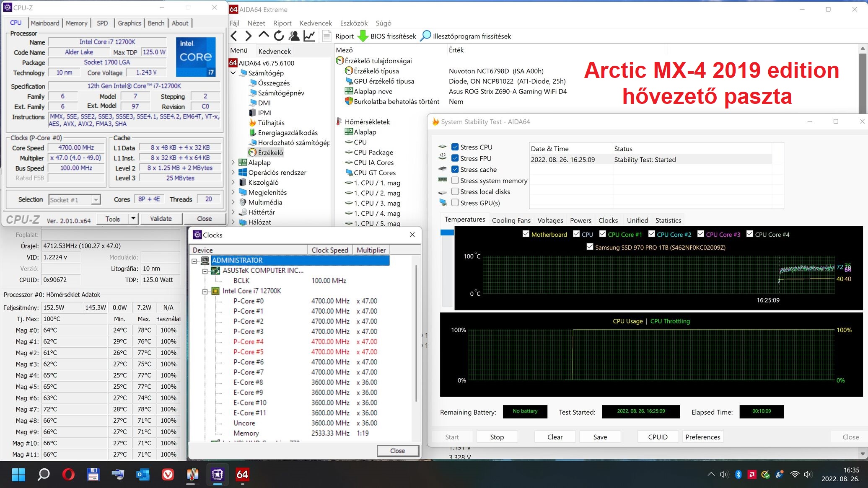The width and height of the screenshot is (868, 488).
Task: Click Bluetooth icon in system tray
Action: 738,474
